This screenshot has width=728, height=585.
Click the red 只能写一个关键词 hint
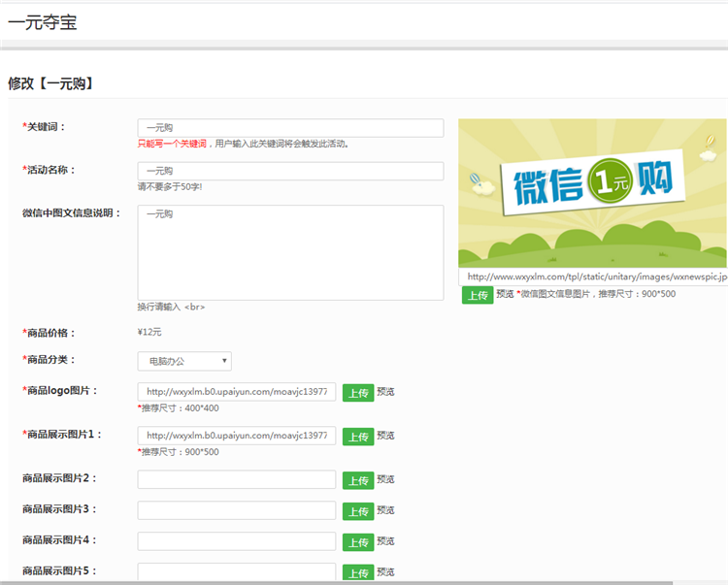click(x=172, y=144)
